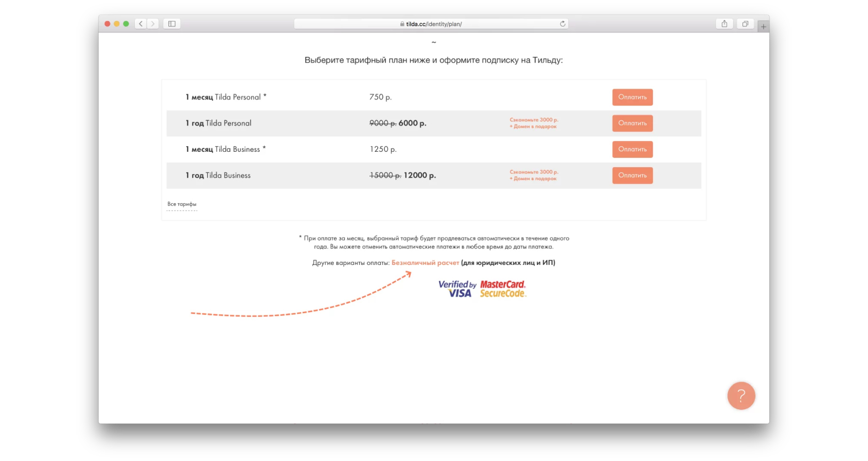Pay for 1 год Tilda Personal
The height and width of the screenshot is (461, 868).
632,123
